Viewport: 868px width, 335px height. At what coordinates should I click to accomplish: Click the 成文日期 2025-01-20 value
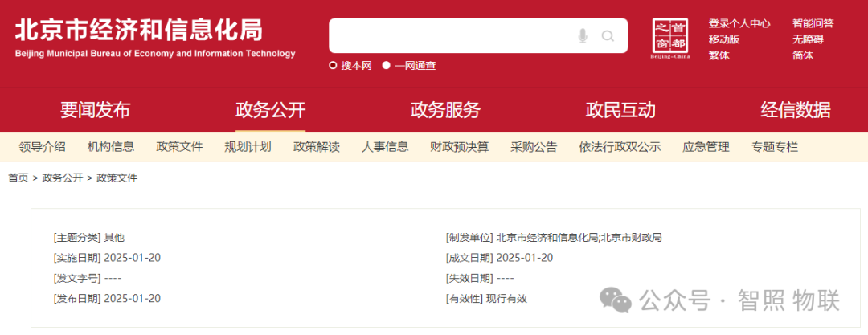(x=525, y=258)
